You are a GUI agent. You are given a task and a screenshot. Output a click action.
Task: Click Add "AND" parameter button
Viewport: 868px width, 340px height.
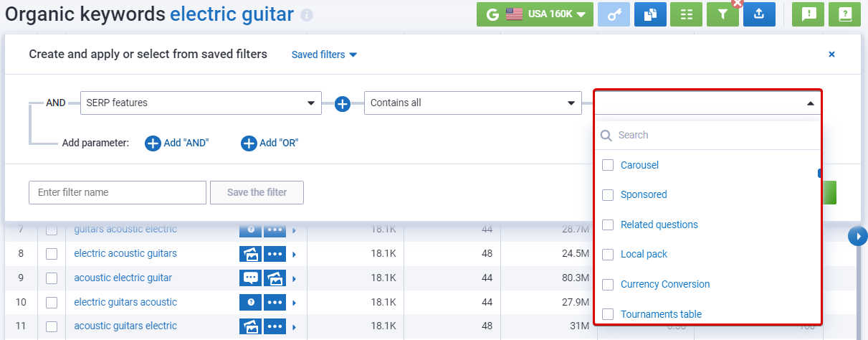[x=177, y=143]
